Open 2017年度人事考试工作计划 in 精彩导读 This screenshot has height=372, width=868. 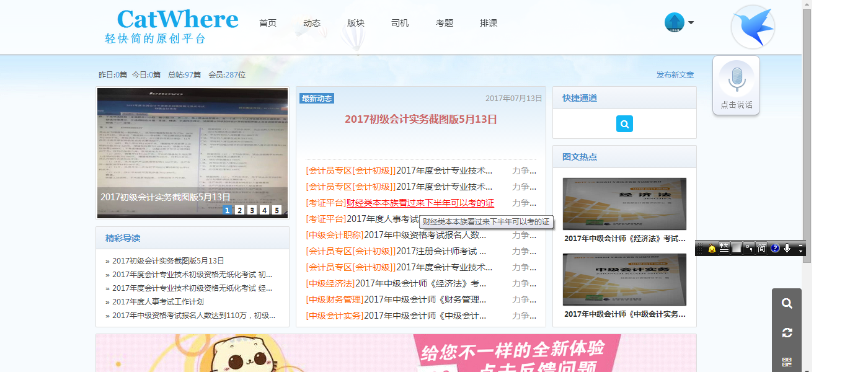point(158,302)
